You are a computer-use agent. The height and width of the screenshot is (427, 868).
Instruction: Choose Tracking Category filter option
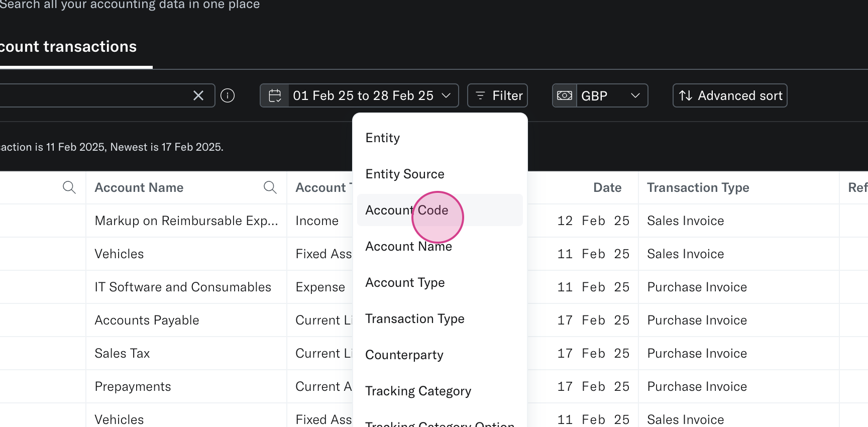418,391
